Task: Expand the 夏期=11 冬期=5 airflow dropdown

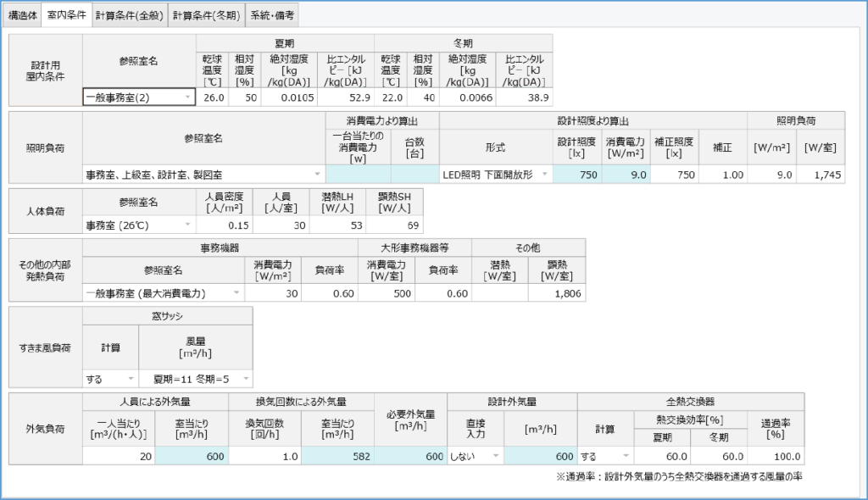Action: (x=245, y=379)
